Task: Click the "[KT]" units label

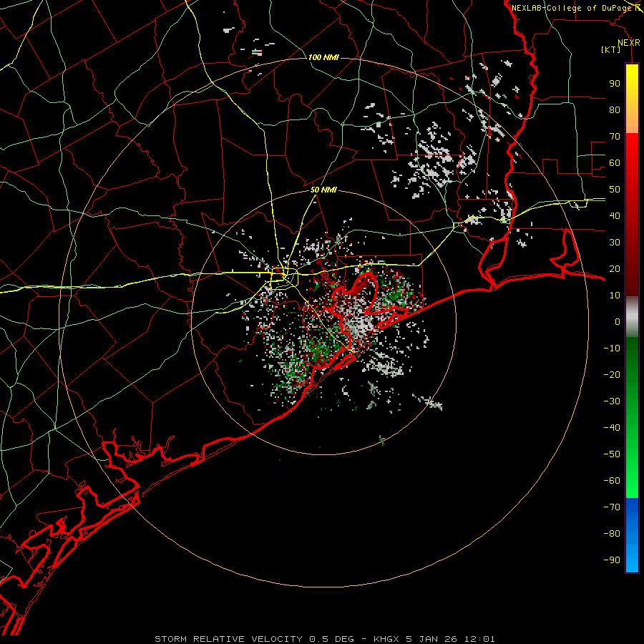Action: point(611,49)
